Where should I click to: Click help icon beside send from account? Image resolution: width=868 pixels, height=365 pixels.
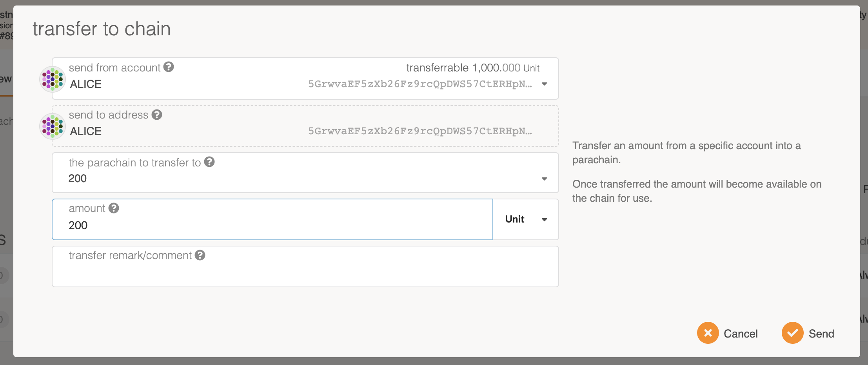(x=169, y=67)
